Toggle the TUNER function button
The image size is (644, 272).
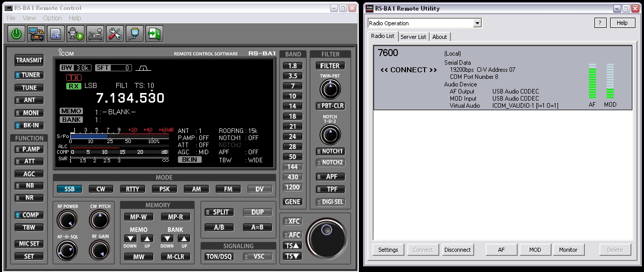[x=29, y=75]
